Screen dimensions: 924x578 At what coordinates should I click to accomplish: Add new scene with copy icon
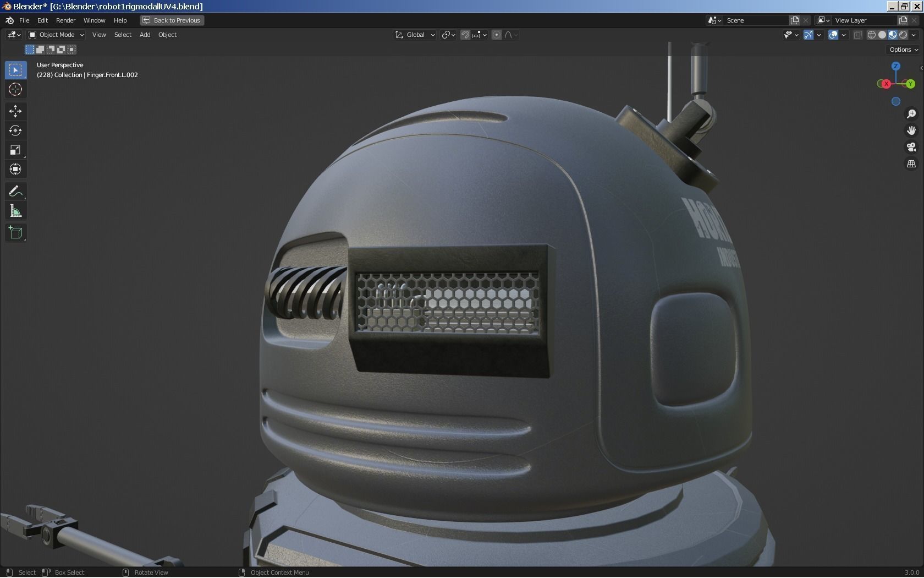pyautogui.click(x=795, y=20)
